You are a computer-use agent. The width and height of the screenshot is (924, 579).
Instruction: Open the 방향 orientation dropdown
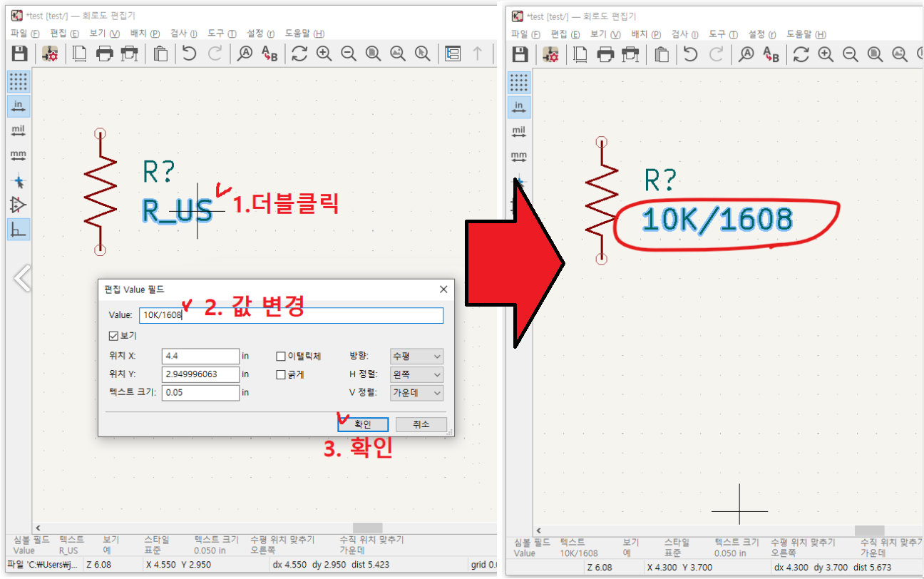tap(416, 356)
